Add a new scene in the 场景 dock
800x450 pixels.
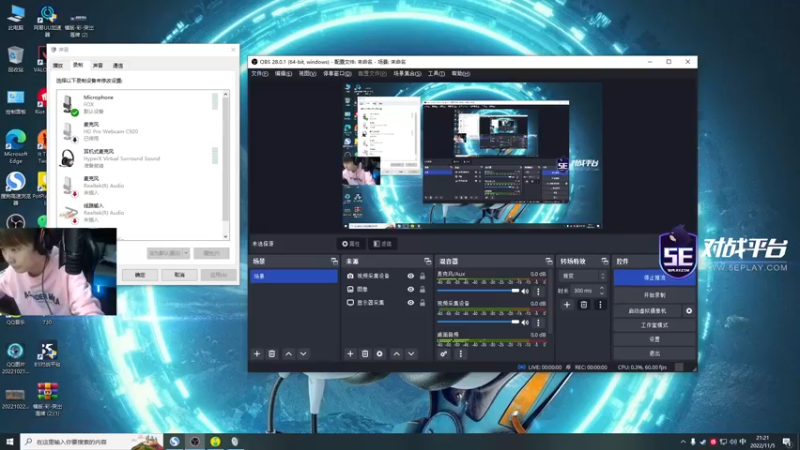point(257,354)
